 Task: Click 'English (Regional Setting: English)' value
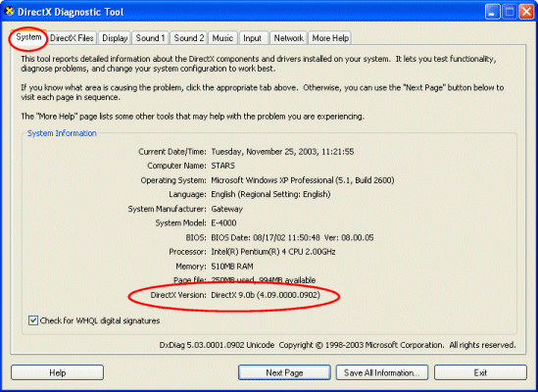click(270, 194)
